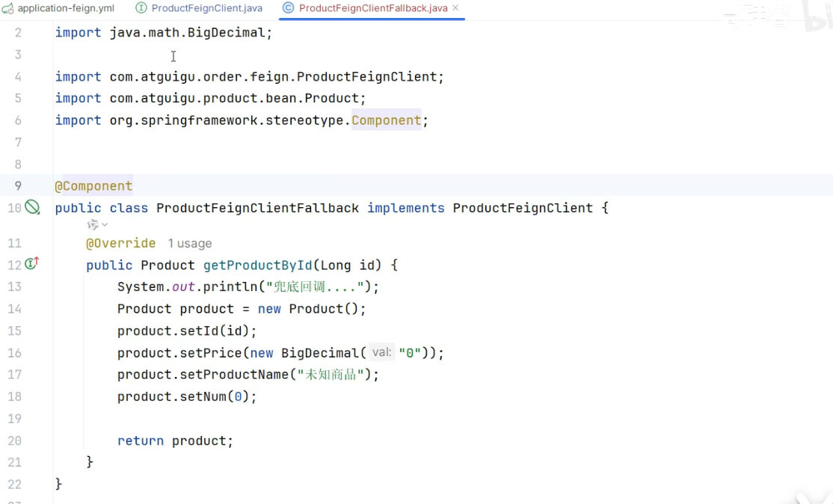Image resolution: width=833 pixels, height=504 pixels.
Task: Click the class icon on ProductFeignClientFallback.java tab
Action: (288, 8)
